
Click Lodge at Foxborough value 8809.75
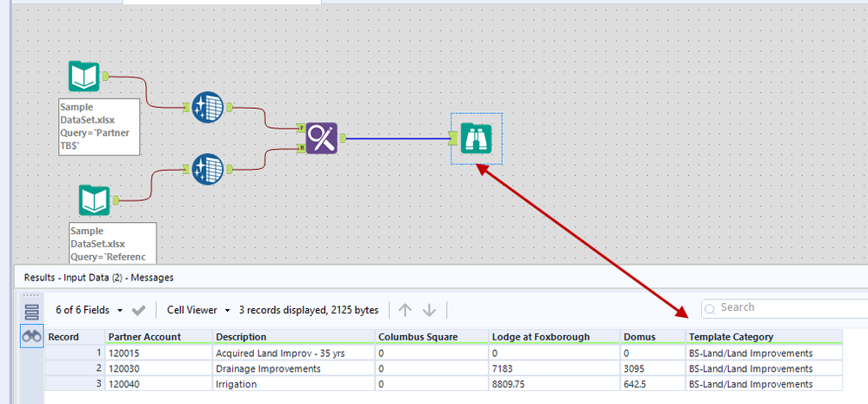[553, 384]
